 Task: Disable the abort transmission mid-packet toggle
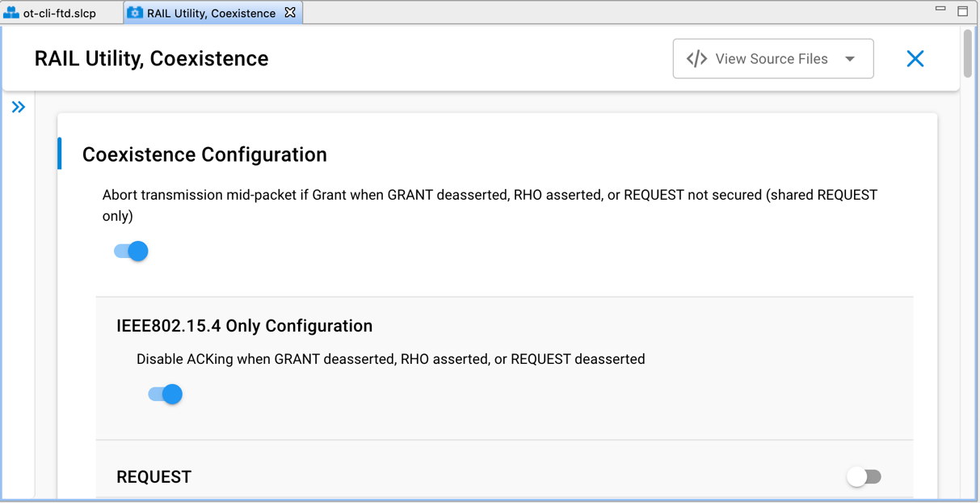tap(132, 251)
